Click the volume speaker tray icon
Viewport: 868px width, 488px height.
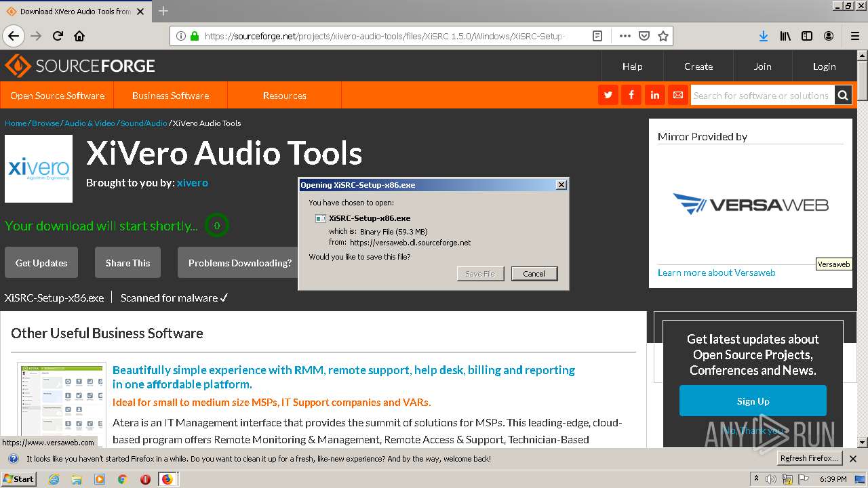771,479
